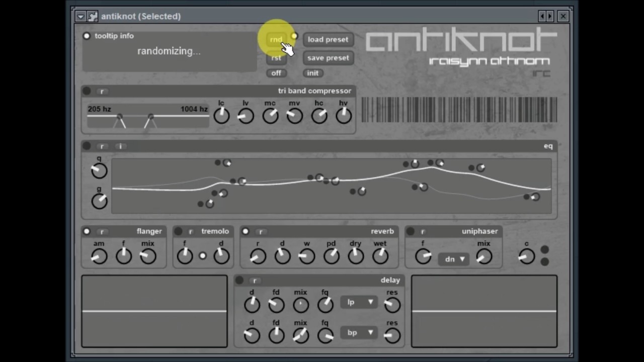Click save preset button
The width and height of the screenshot is (644, 362).
(328, 58)
